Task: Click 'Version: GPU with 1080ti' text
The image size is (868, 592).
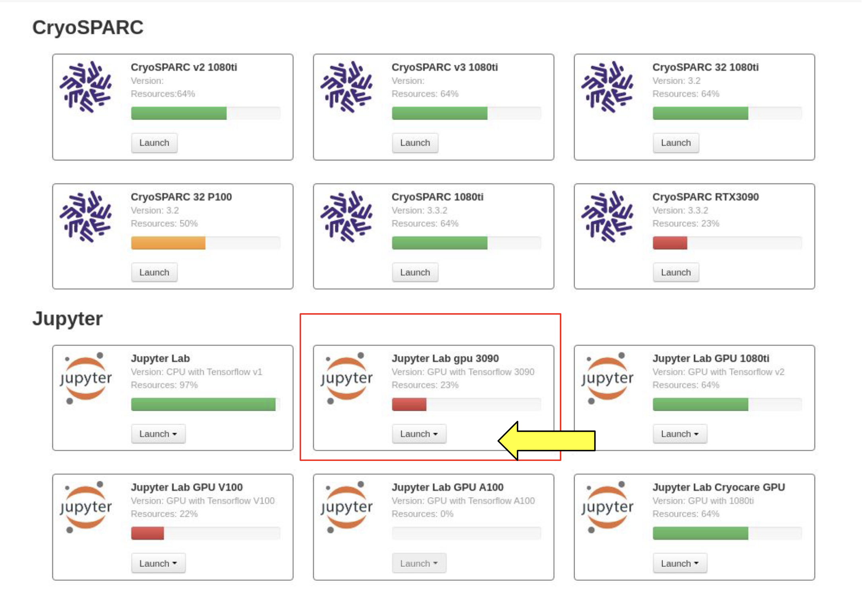Action: (x=703, y=501)
